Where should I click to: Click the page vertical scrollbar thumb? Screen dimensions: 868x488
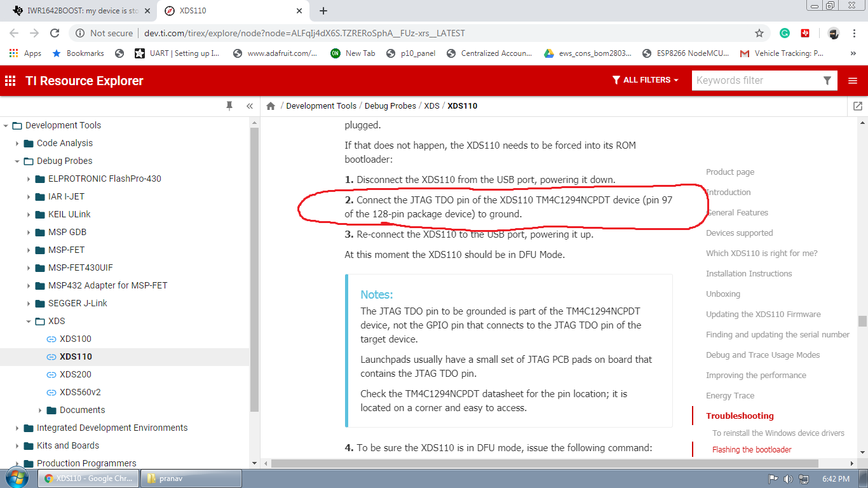862,321
